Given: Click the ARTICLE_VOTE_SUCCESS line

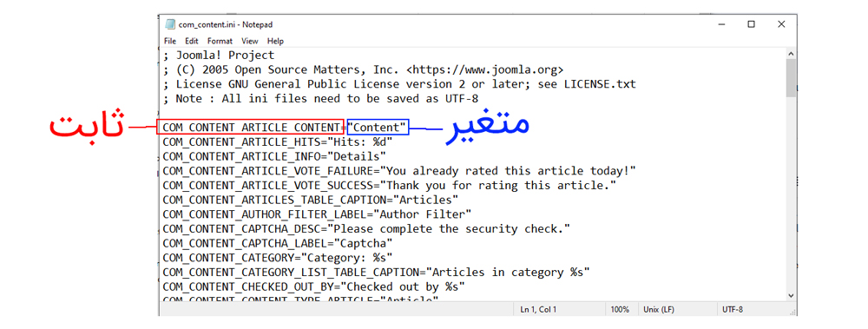Looking at the screenshot, I should point(389,185).
